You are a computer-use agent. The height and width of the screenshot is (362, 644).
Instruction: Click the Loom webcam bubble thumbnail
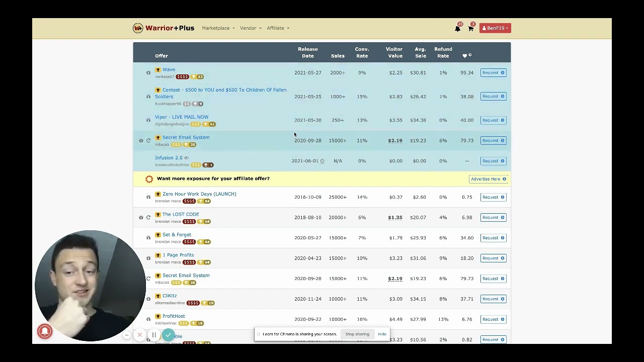(91, 286)
